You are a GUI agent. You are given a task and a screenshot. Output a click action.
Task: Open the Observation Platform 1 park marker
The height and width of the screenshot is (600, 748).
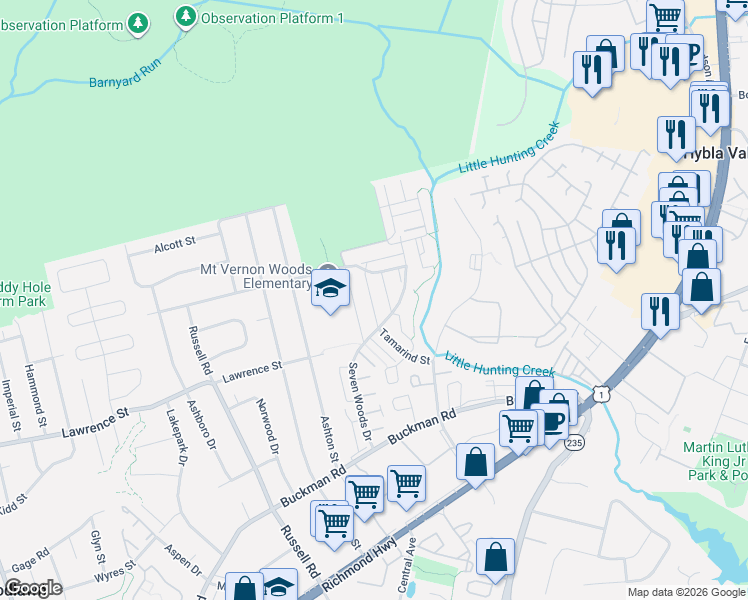(x=186, y=17)
